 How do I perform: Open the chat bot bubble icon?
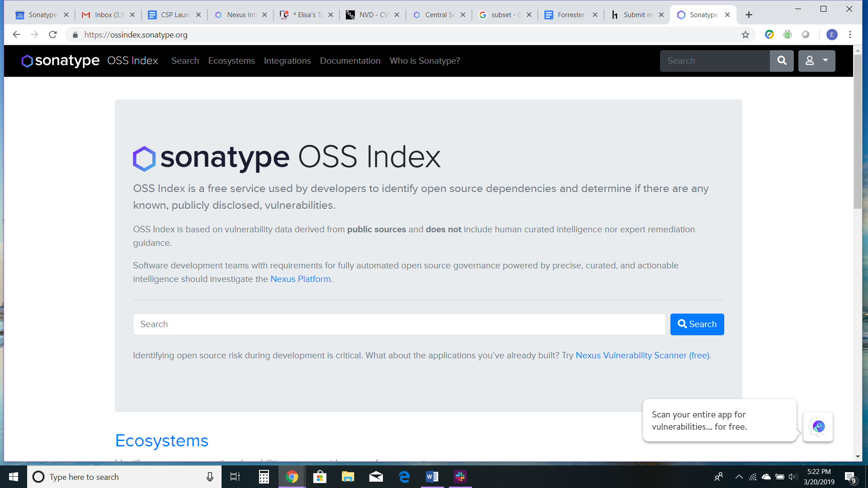click(818, 427)
